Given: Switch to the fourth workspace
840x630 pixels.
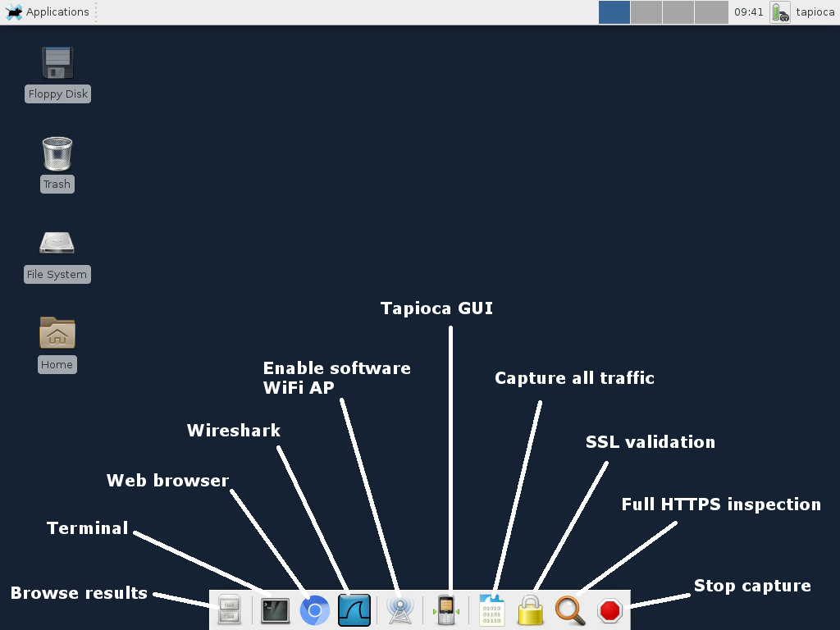Looking at the screenshot, I should pyautogui.click(x=711, y=12).
